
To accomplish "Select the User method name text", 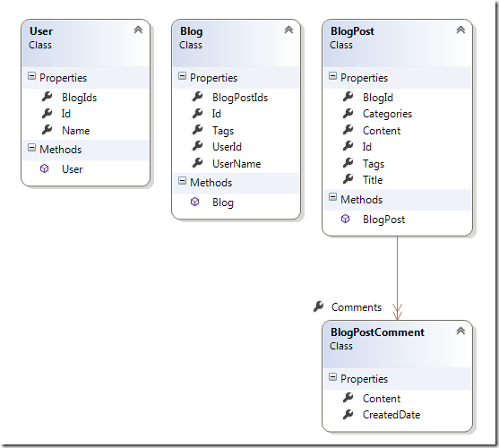I will 73,169.
